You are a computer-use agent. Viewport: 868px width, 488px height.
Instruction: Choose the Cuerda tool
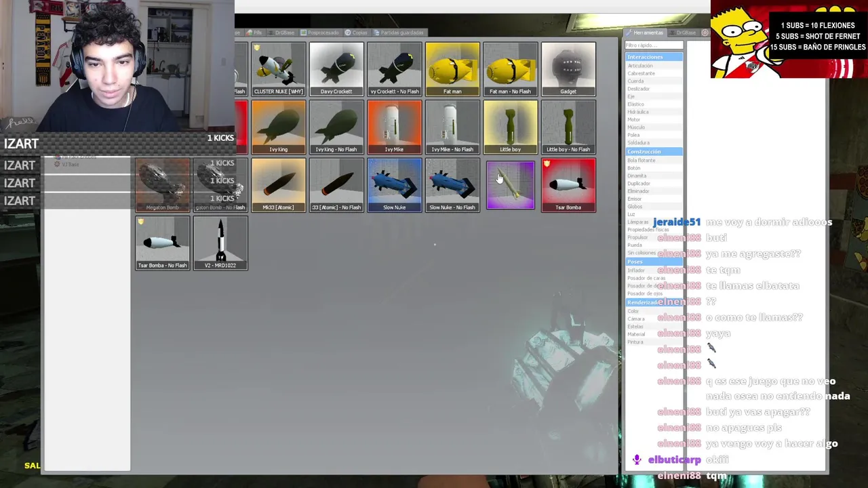pos(635,81)
